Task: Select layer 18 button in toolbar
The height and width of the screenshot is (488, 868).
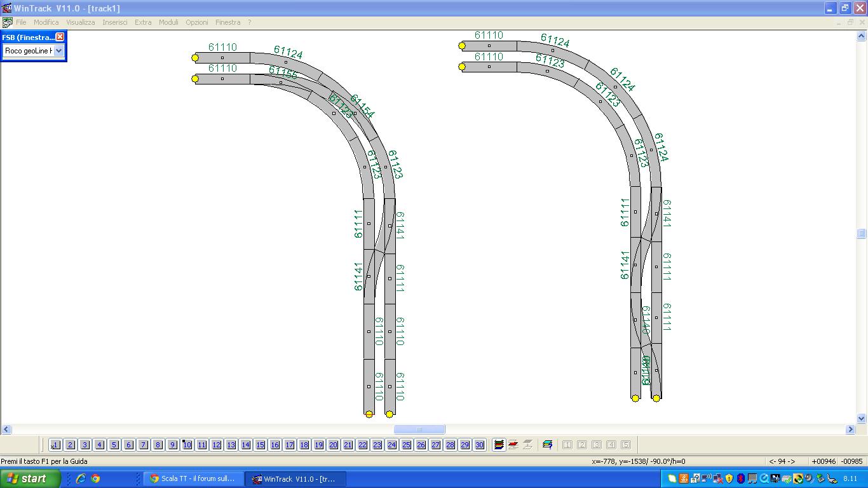Action: pos(304,445)
